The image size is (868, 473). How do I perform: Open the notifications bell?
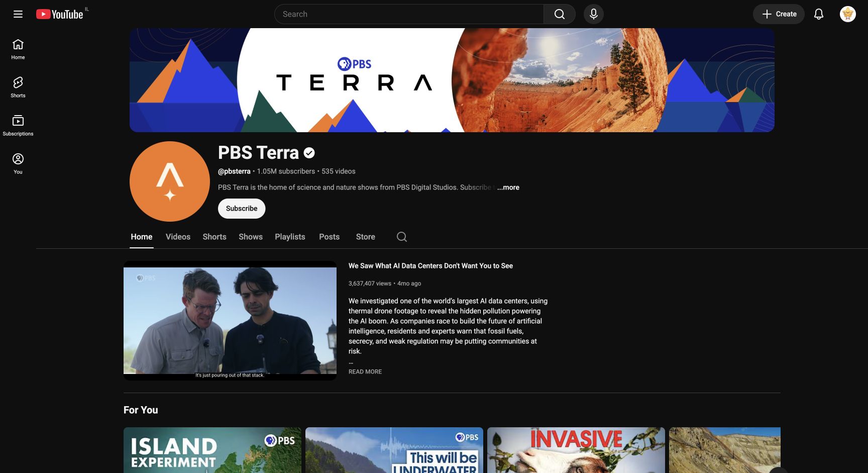(818, 14)
